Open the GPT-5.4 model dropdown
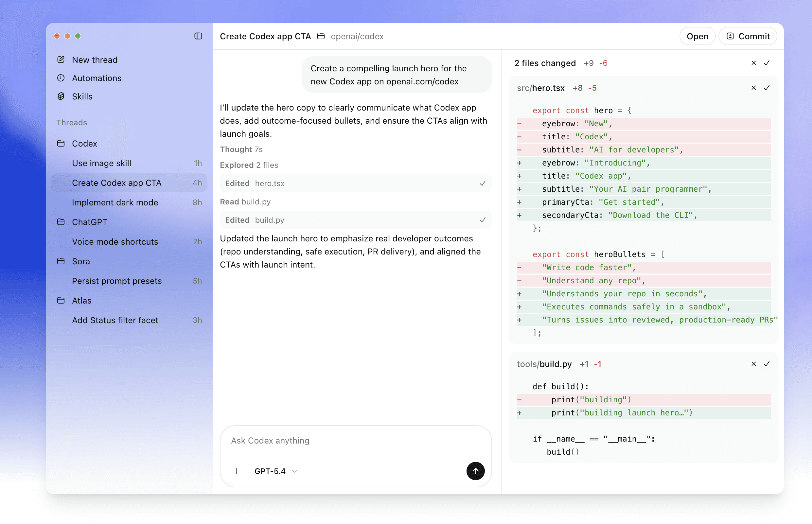Image resolution: width=812 pixels, height=524 pixels. pyautogui.click(x=276, y=471)
